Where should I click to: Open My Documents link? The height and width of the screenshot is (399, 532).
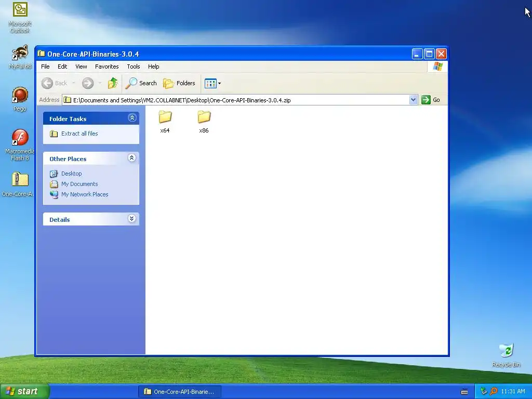click(x=79, y=184)
